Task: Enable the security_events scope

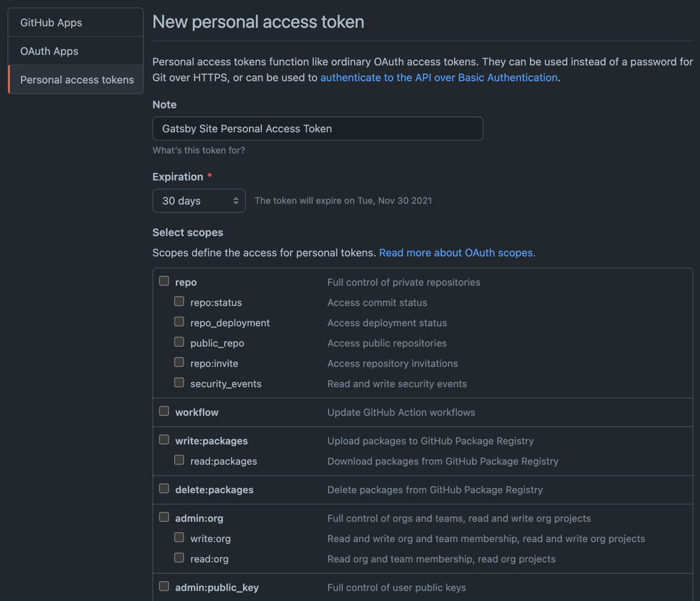Action: 179,382
